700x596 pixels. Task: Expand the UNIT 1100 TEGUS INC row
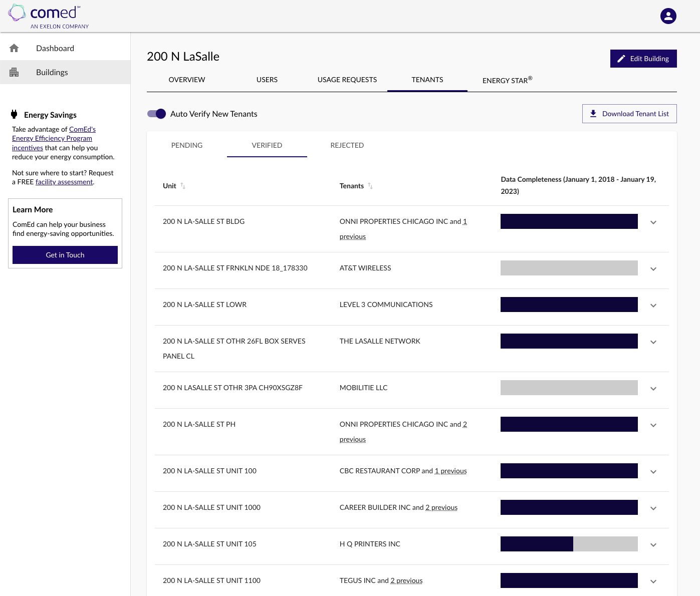coord(653,581)
